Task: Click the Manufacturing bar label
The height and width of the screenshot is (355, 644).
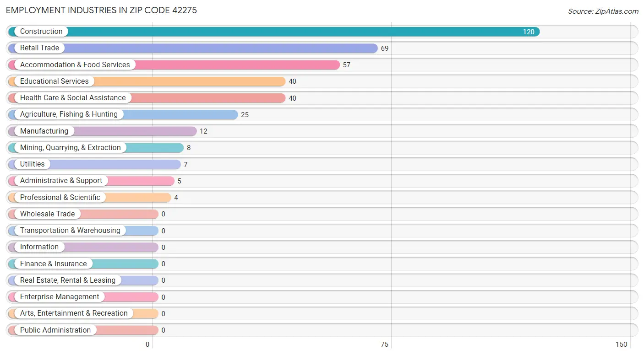Action: tap(44, 131)
